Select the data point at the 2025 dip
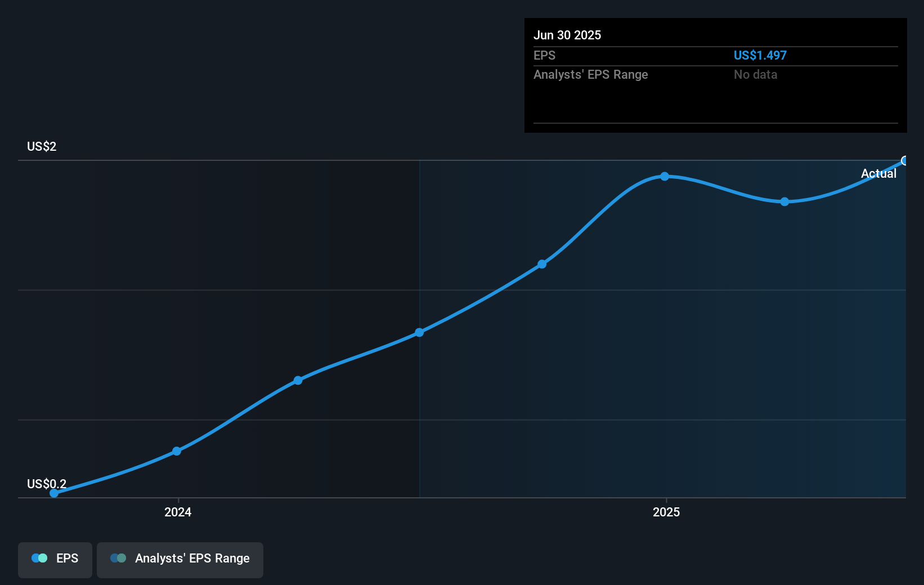Image resolution: width=924 pixels, height=585 pixels. 784,201
